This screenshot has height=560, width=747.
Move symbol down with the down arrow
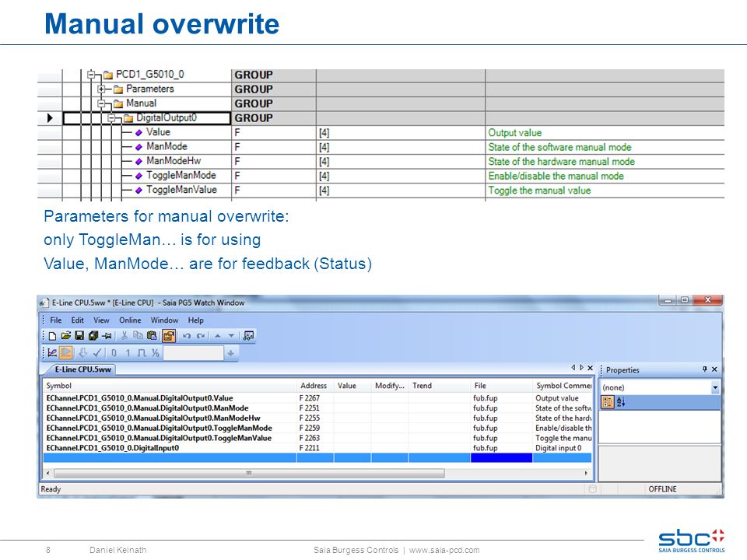232,336
